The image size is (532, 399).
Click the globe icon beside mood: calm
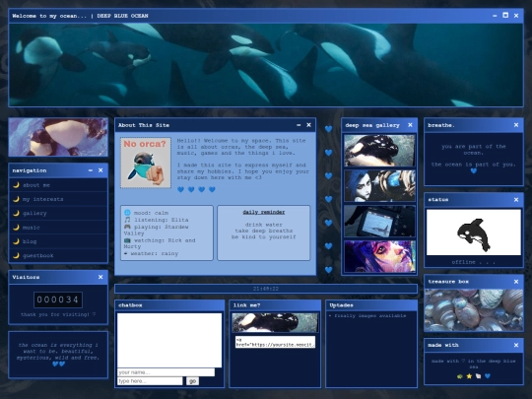click(127, 213)
